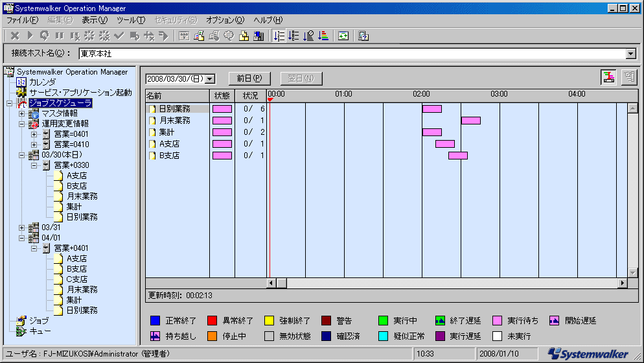Click the green refresh toolbar icon
The image size is (644, 363).
tap(343, 36)
